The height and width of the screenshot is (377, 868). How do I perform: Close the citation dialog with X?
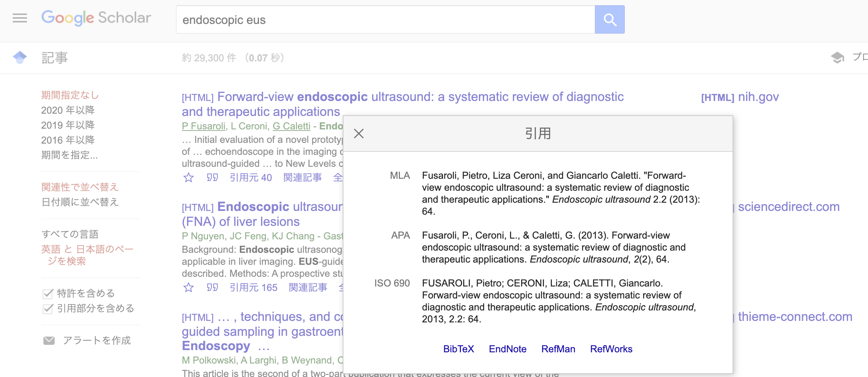pos(358,134)
